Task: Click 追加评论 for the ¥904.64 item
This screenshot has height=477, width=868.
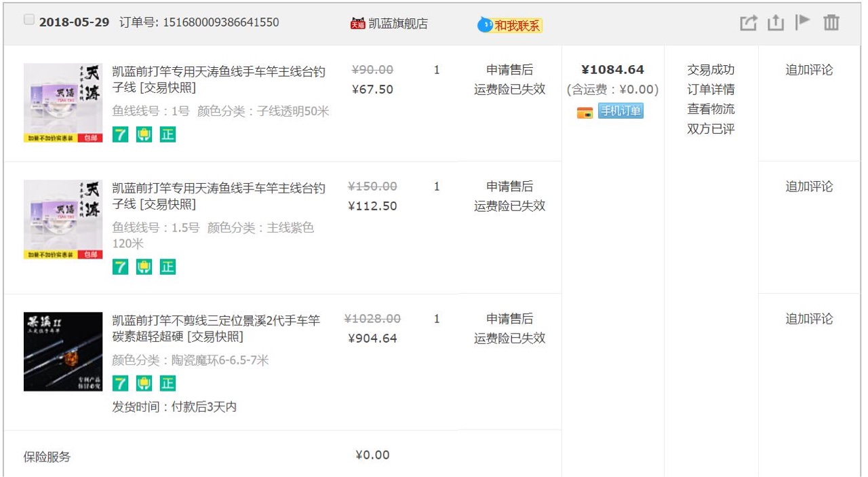Action: (x=809, y=319)
